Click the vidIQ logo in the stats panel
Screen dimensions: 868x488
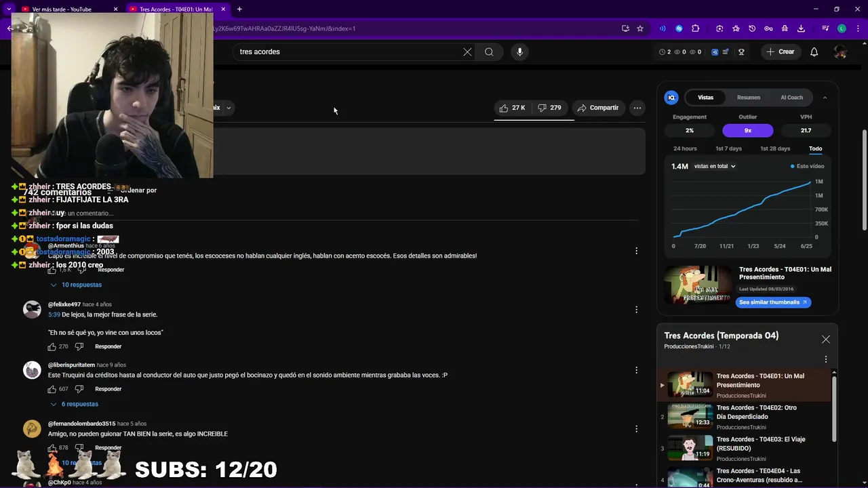[671, 98]
